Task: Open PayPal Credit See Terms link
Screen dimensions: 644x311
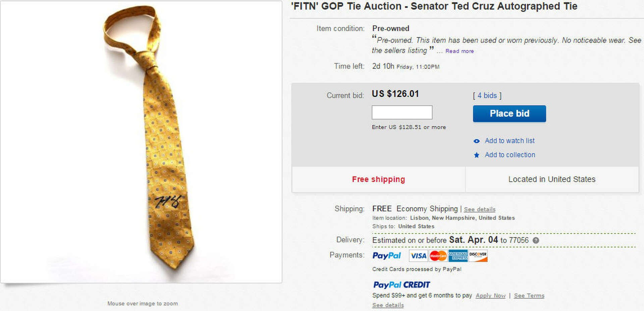Action: tap(529, 296)
